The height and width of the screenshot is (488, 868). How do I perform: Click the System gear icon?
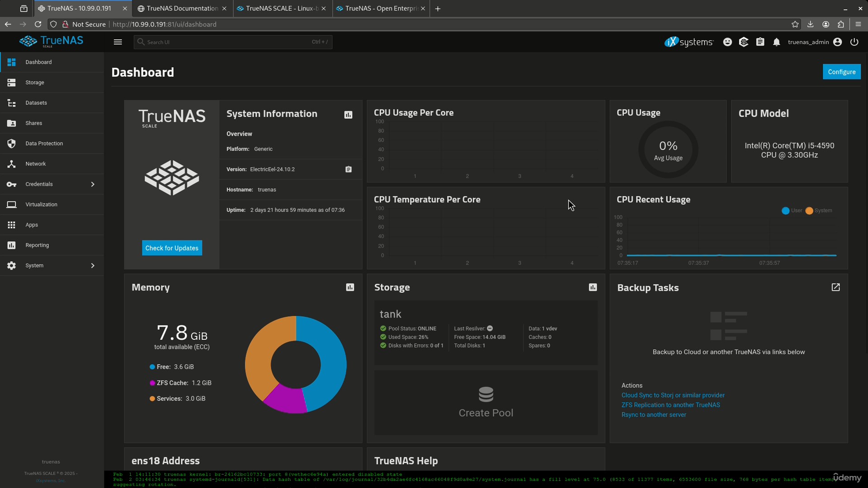(x=12, y=265)
